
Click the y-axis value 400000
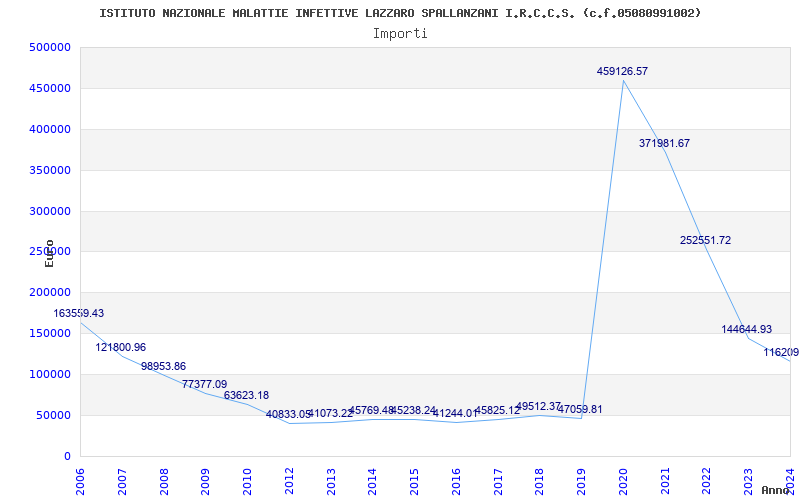tap(50, 130)
